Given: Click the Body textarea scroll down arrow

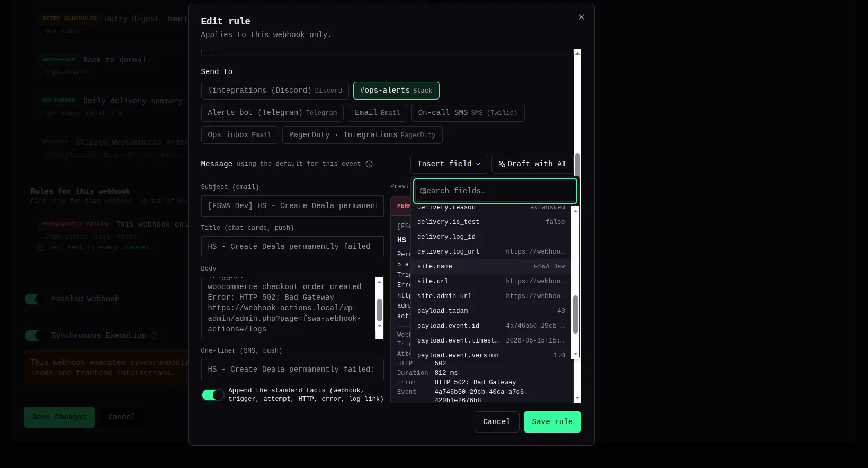Looking at the screenshot, I should click(x=379, y=326).
